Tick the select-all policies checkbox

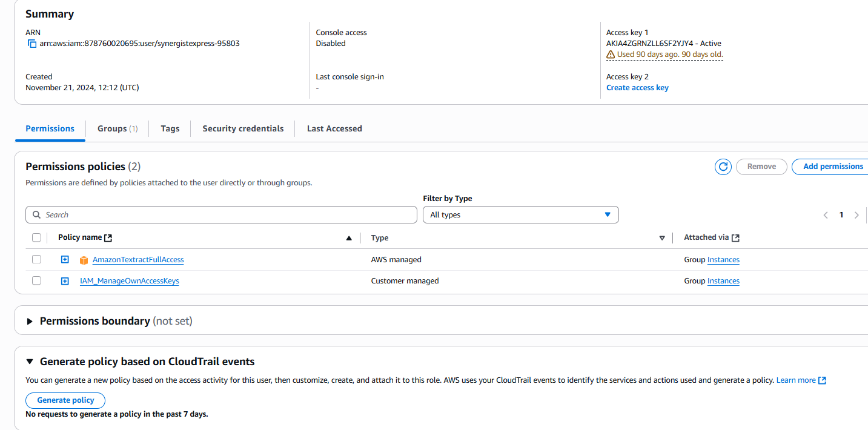pos(36,237)
